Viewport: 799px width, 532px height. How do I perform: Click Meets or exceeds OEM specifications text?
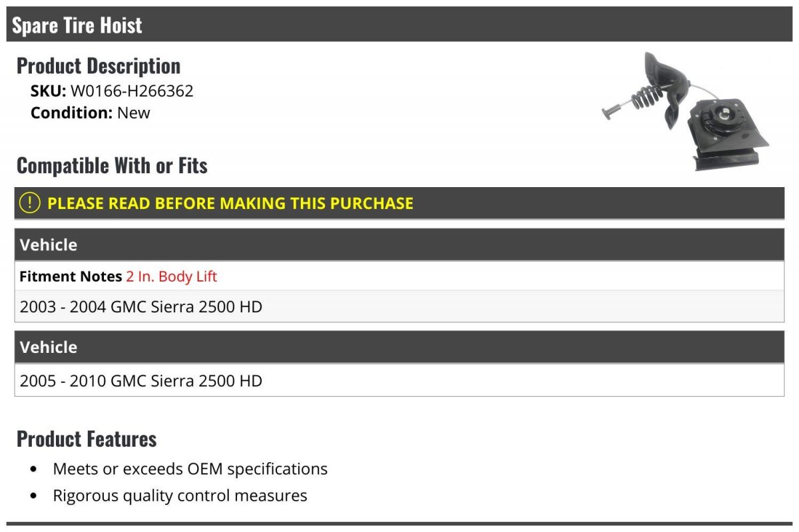tap(190, 469)
